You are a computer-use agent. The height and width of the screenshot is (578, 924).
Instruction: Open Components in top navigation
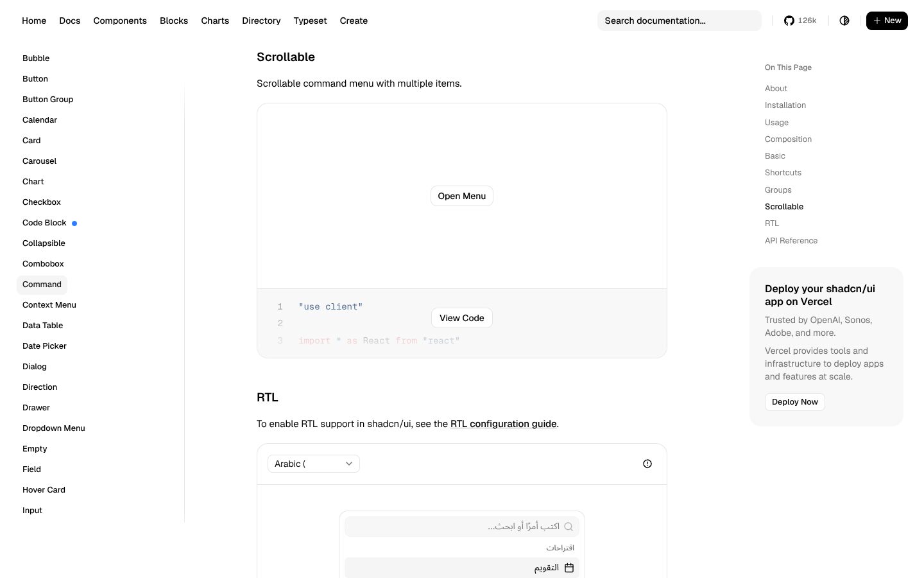point(120,21)
